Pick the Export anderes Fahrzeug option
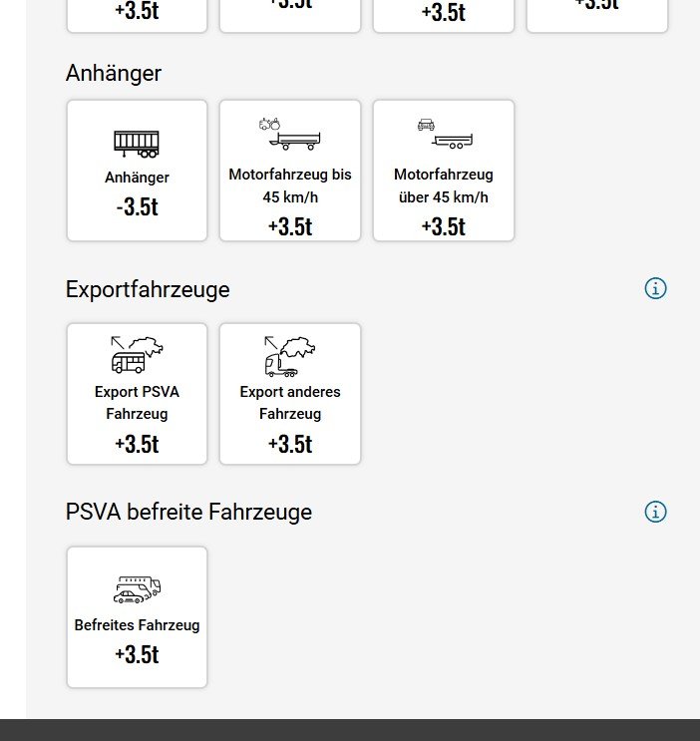The width and height of the screenshot is (700, 741). (x=290, y=394)
